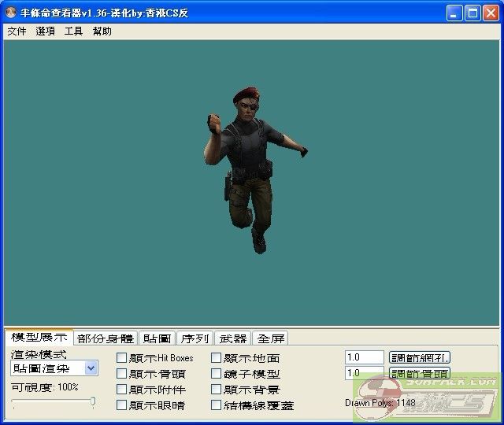504x425 pixels.
Task: Open the 選項 (Options) menu
Action: (x=45, y=31)
